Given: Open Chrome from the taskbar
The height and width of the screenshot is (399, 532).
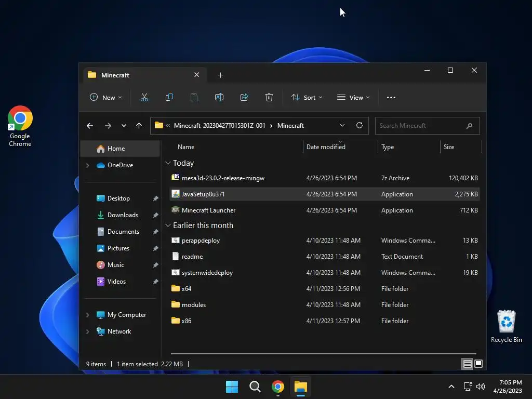Looking at the screenshot, I should pos(277,387).
